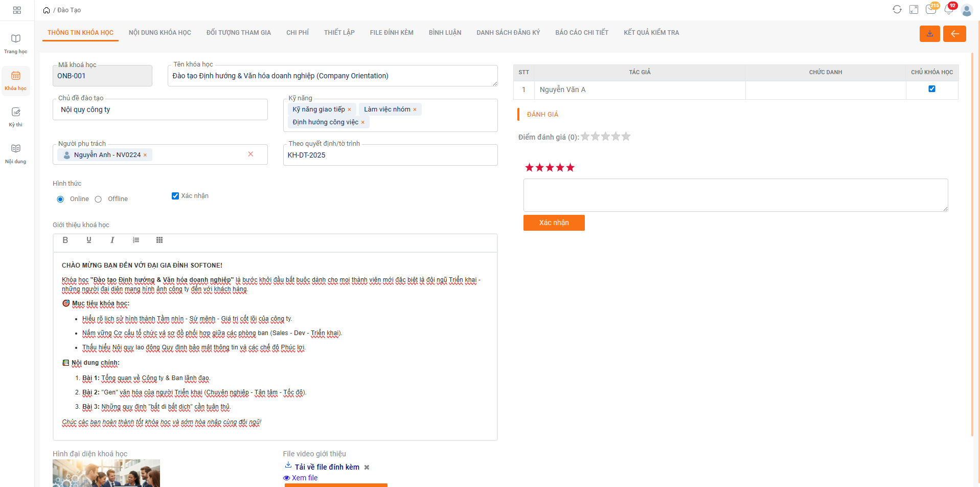Uncheck Chủ khóa học for Nguyễn Văn A

click(931, 89)
